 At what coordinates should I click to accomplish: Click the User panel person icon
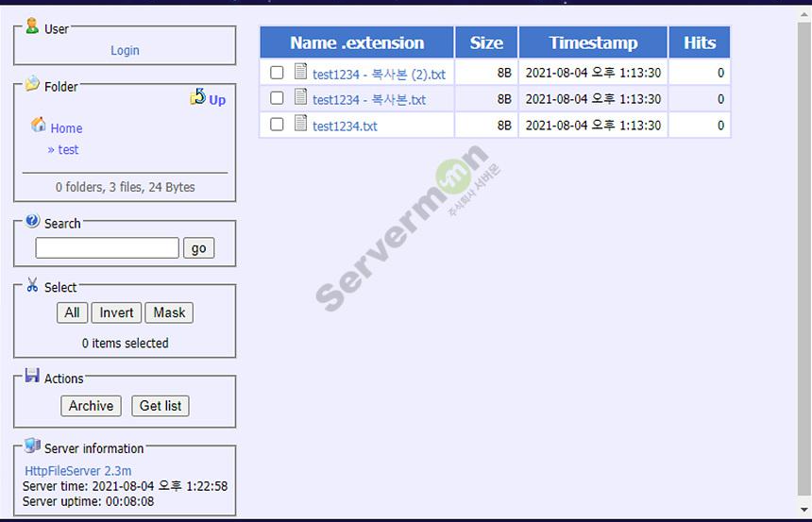tap(32, 25)
